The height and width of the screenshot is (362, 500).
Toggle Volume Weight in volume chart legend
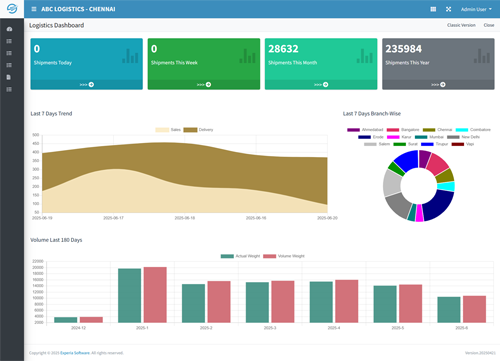(284, 256)
